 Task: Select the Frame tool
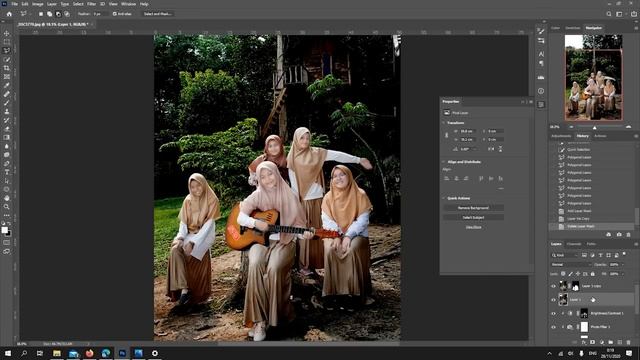7,76
